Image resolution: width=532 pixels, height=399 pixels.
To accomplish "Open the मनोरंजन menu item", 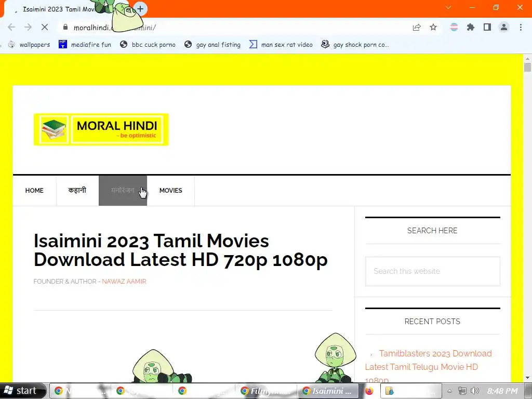I will click(x=123, y=191).
